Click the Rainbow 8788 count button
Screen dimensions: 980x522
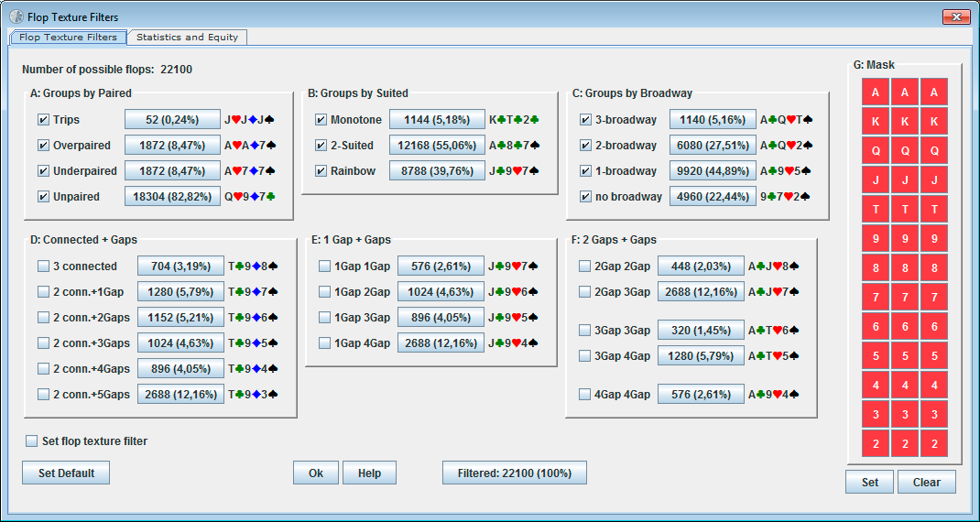pos(438,170)
